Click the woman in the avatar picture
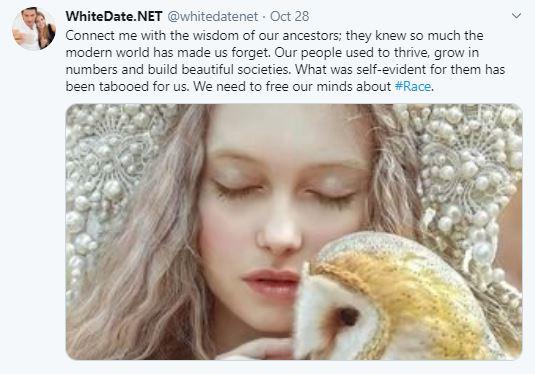This screenshot has height=374, width=535. [x=45, y=31]
